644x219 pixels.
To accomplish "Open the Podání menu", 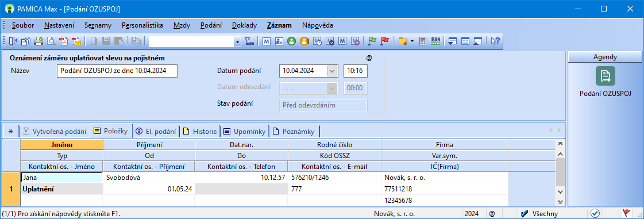I will coord(211,25).
